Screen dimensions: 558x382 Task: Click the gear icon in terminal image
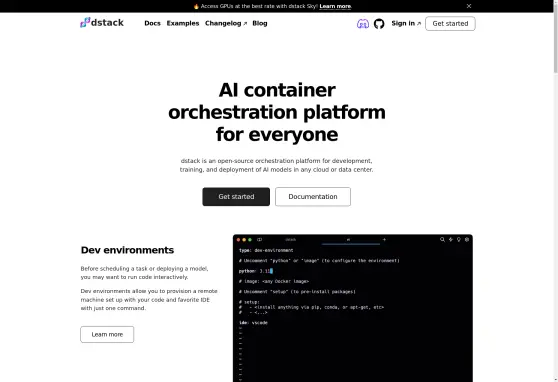(x=467, y=240)
